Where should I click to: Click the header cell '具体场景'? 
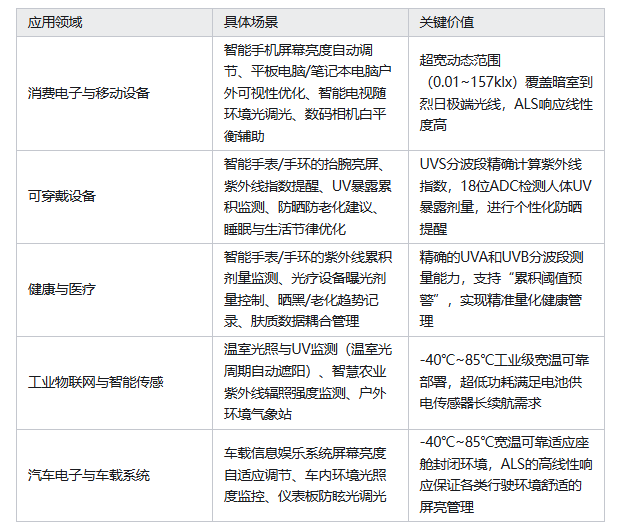click(x=310, y=23)
